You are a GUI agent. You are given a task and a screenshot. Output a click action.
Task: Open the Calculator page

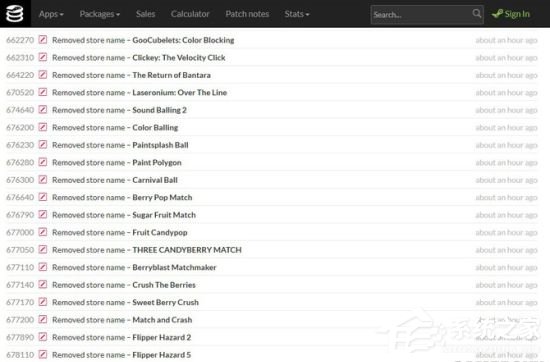(190, 14)
